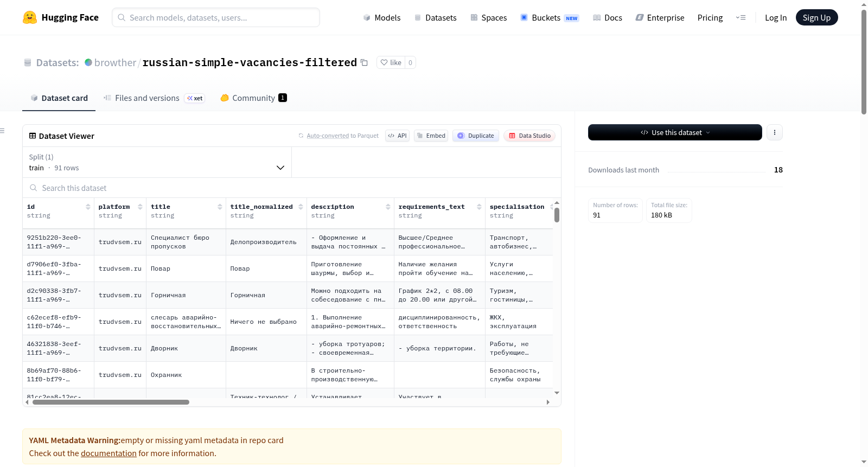Screen dimensions: 868x467
Task: Like the dataset with the heart button
Action: [x=391, y=62]
